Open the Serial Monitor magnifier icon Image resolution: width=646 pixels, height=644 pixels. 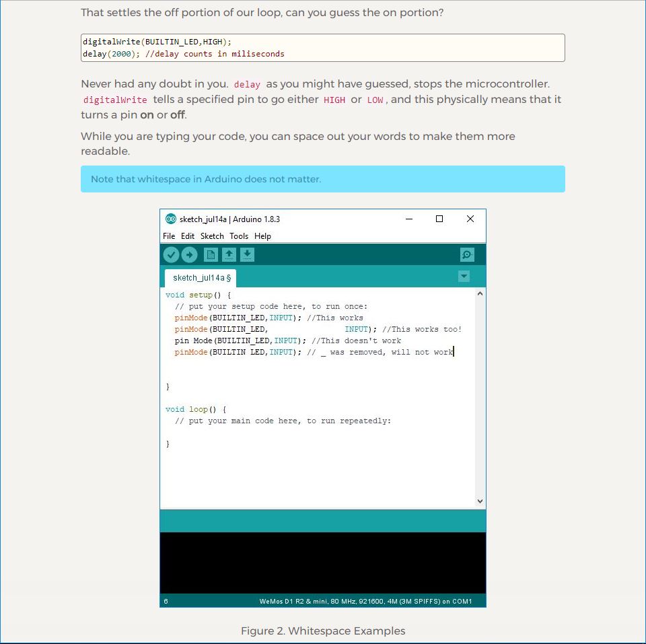pos(467,254)
